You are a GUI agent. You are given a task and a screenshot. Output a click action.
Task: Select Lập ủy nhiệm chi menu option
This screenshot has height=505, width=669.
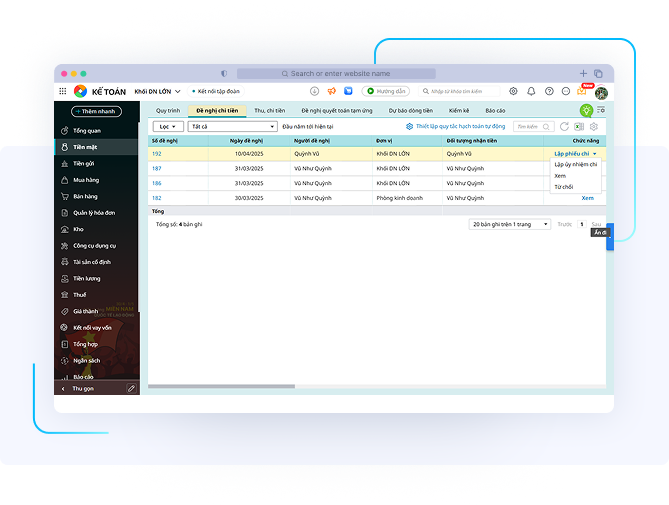576,164
